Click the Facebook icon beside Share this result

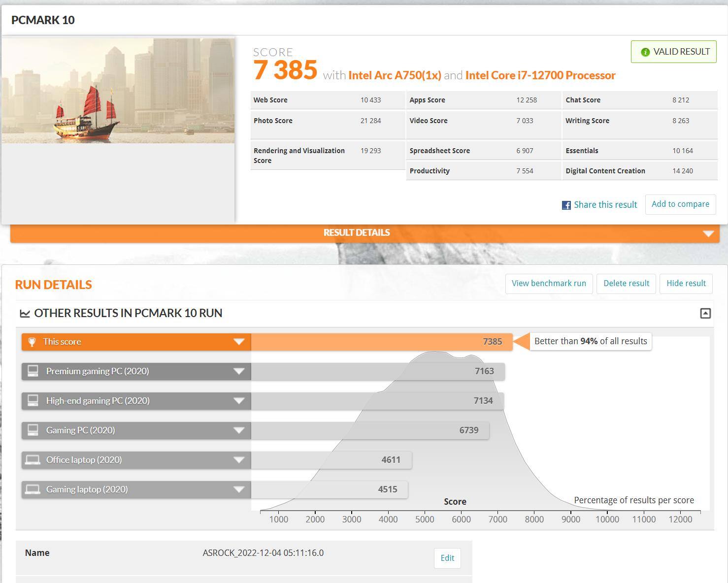pyautogui.click(x=566, y=205)
